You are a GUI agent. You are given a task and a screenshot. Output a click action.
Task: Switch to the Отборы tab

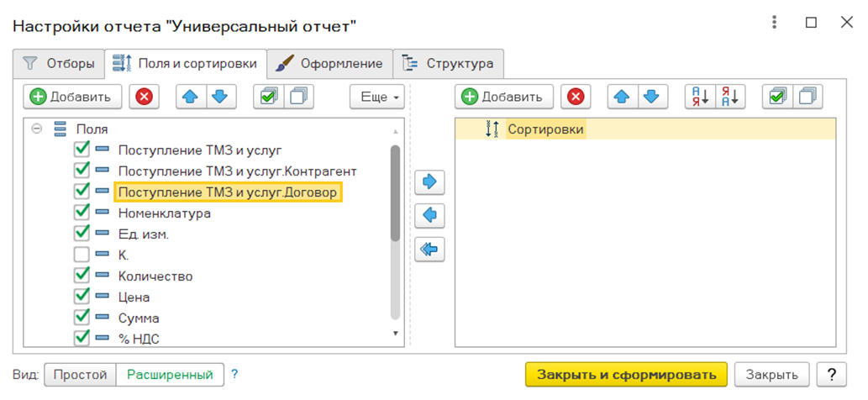(57, 63)
